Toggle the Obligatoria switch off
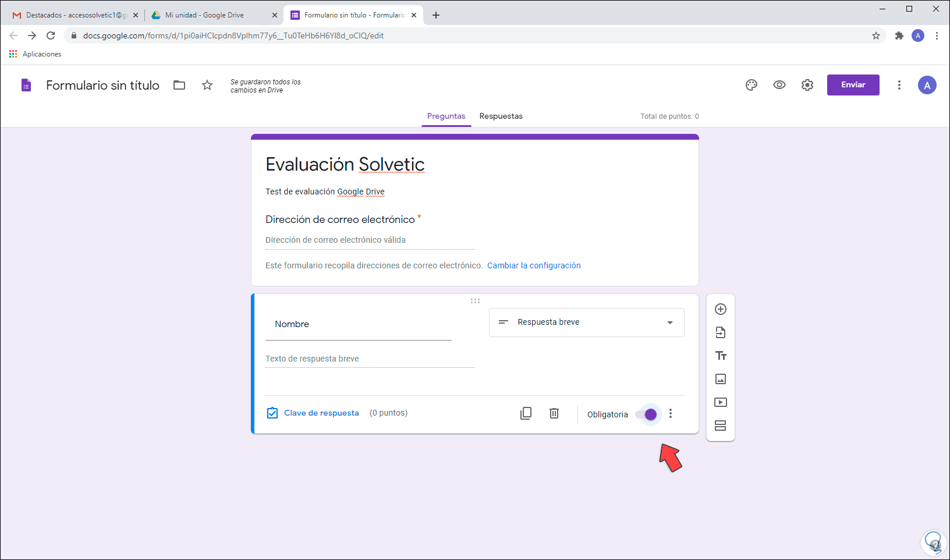The image size is (950, 560). click(x=646, y=414)
